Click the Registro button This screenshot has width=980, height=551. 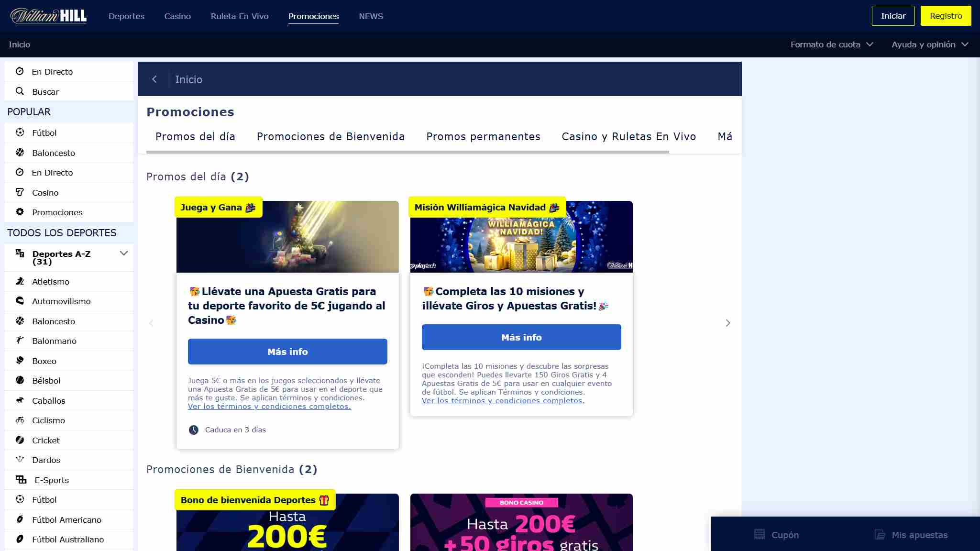coord(946,16)
